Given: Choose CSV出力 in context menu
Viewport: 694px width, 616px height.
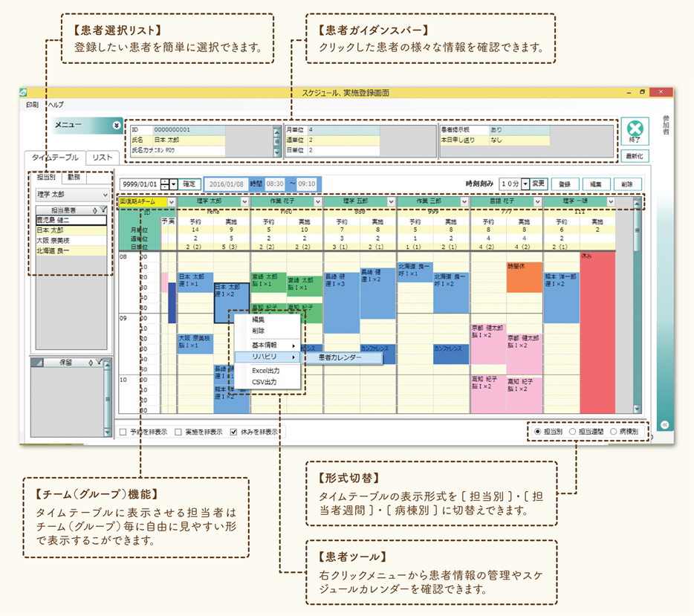Looking at the screenshot, I should pyautogui.click(x=267, y=382).
